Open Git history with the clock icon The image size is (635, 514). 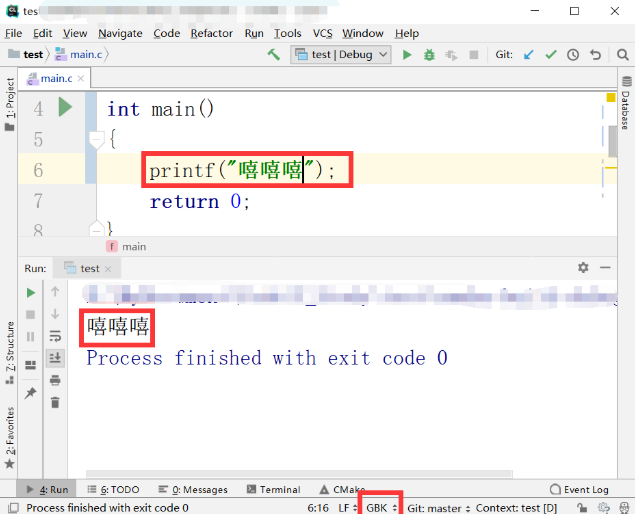pyautogui.click(x=573, y=55)
